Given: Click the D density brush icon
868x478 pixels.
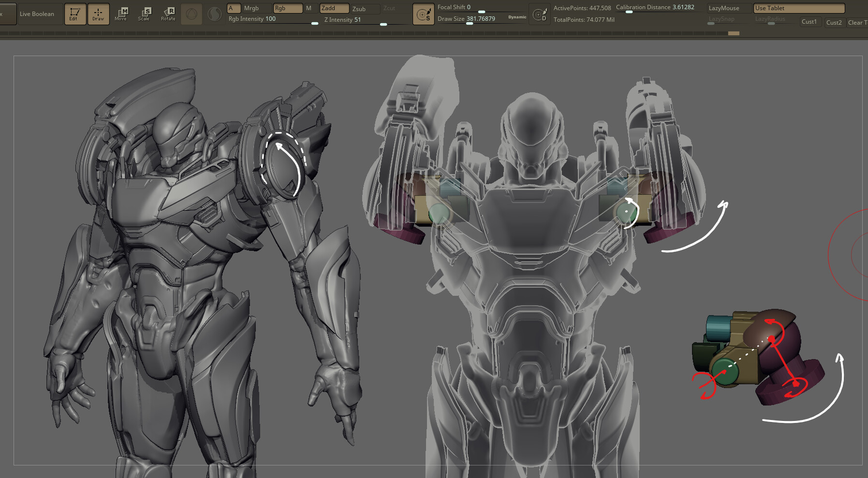Looking at the screenshot, I should click(x=540, y=14).
